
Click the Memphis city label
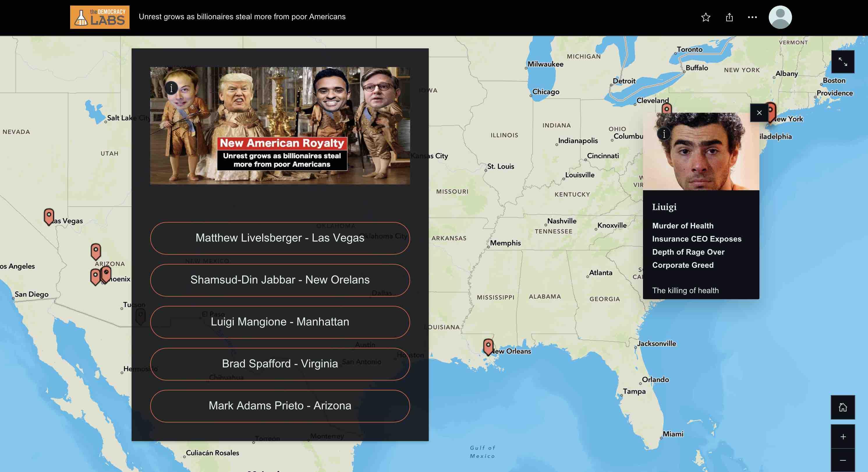pyautogui.click(x=505, y=243)
